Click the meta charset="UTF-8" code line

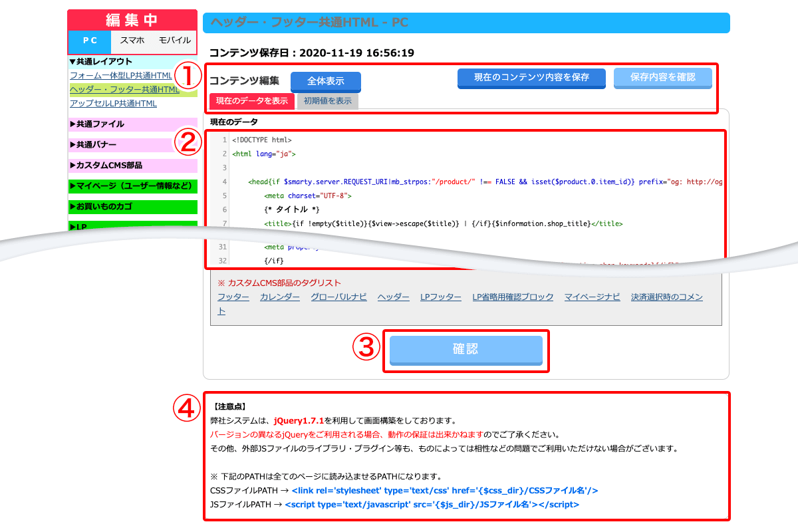[x=307, y=196]
